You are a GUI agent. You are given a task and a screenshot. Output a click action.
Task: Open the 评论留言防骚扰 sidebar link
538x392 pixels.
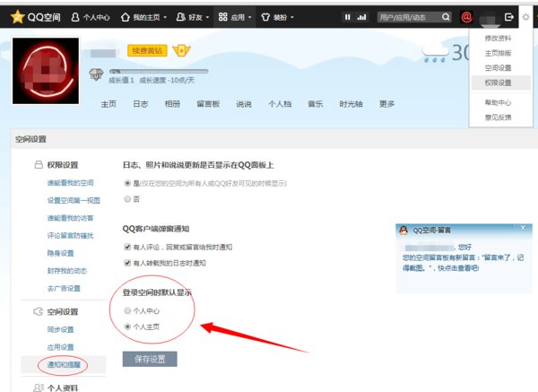click(x=70, y=236)
